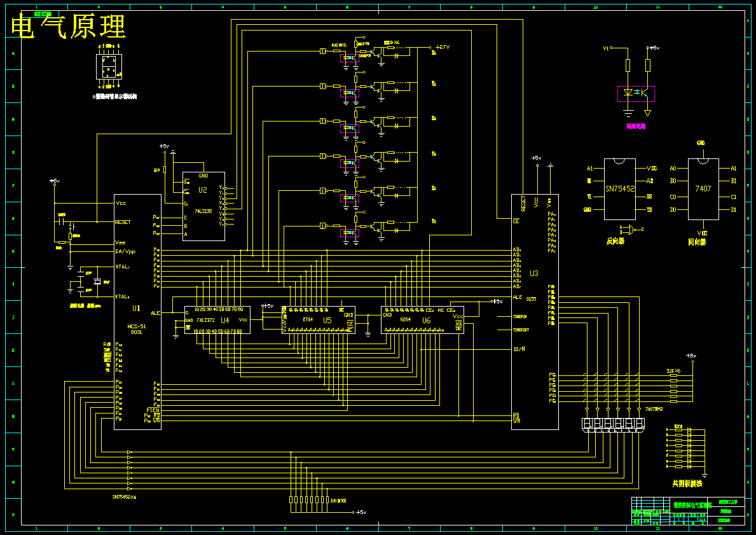This screenshot has width=756, height=535.
Task: Click the 74LS138 decoder label
Action: 204,211
